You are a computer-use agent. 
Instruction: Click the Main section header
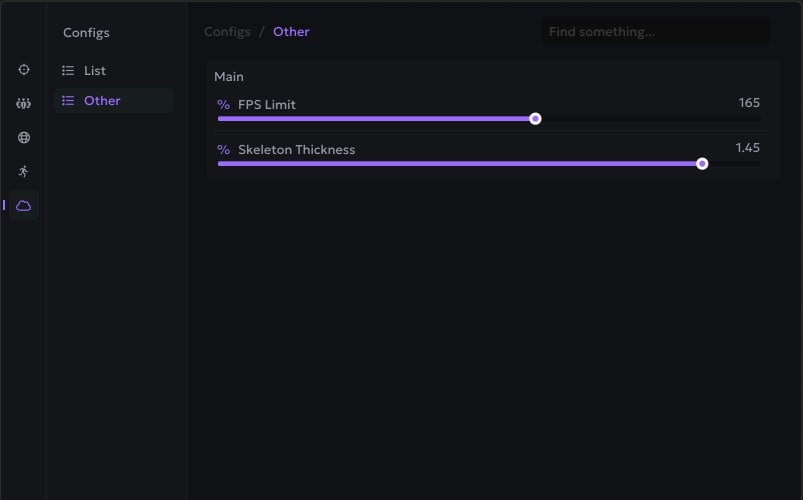tap(229, 77)
